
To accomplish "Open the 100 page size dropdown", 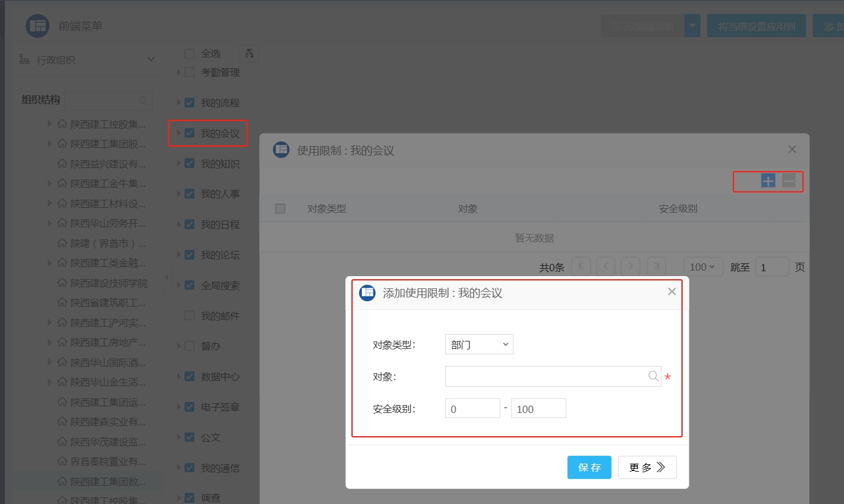I will click(702, 267).
